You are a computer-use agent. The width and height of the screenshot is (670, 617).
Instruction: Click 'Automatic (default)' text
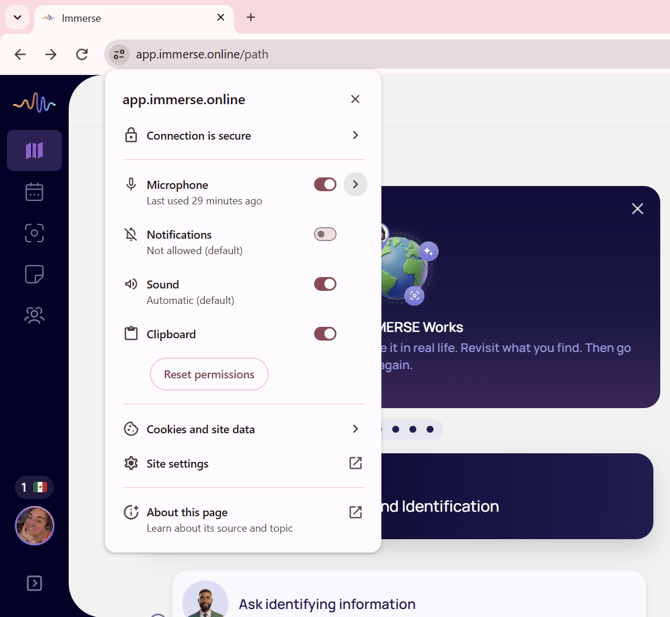pyautogui.click(x=190, y=300)
